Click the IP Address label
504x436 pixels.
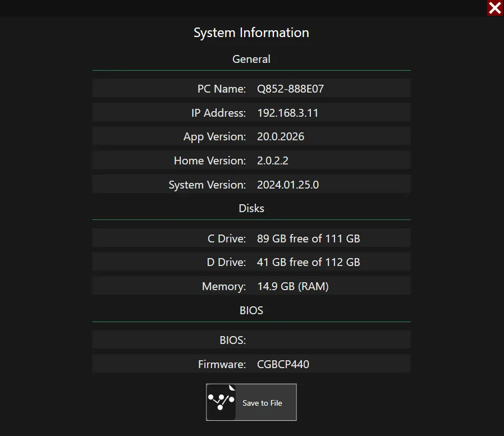[218, 113]
